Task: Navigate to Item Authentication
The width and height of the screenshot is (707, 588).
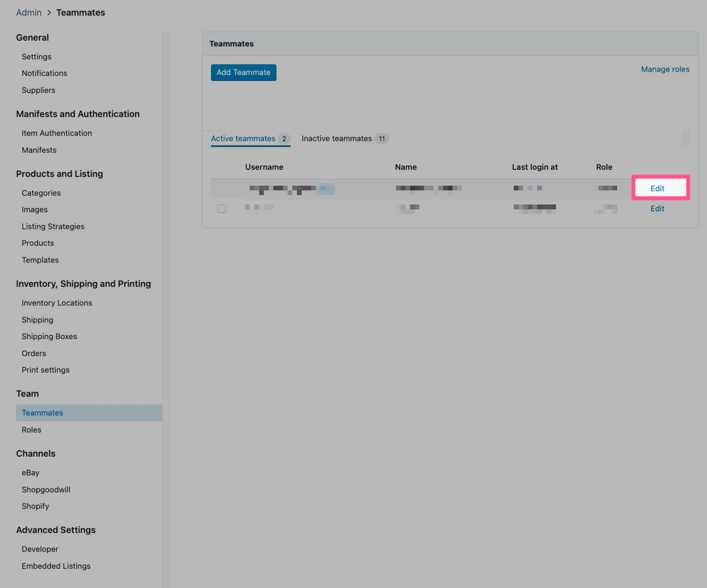Action: click(57, 133)
